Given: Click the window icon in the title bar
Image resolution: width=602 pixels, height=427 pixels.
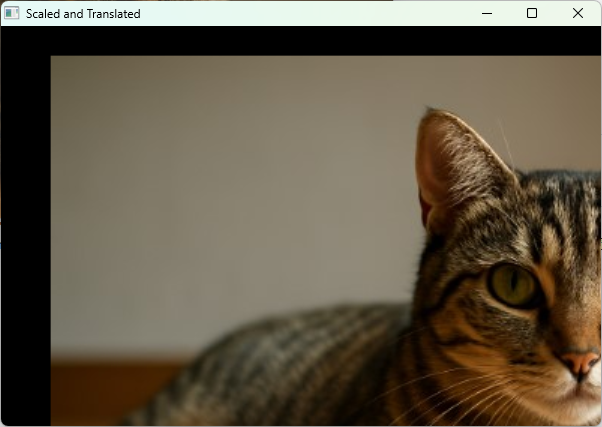Looking at the screenshot, I should click(12, 13).
